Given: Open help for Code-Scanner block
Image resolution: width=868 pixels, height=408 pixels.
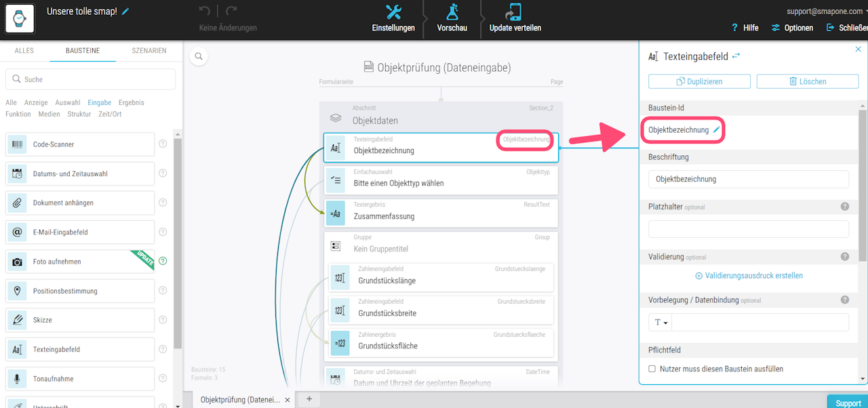Looking at the screenshot, I should click(x=163, y=144).
